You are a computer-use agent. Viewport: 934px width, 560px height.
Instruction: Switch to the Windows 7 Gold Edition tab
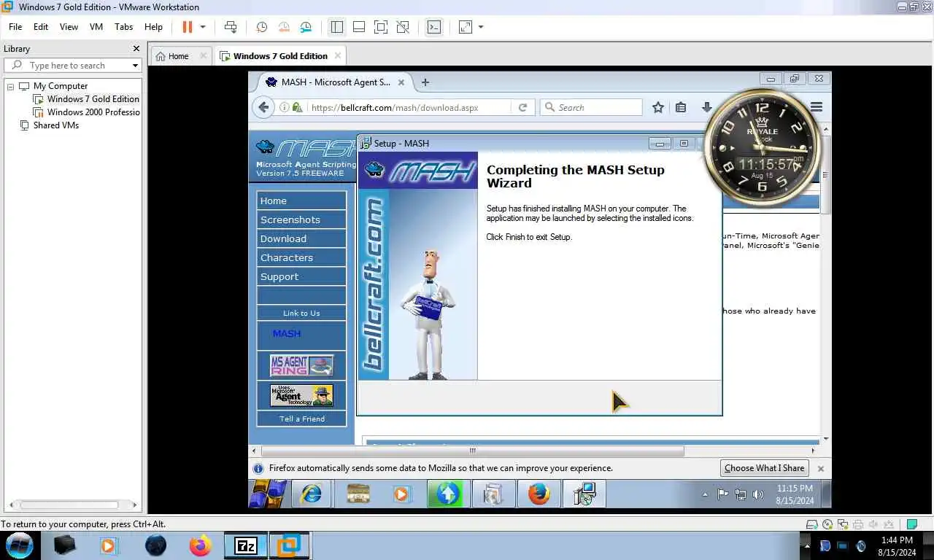[280, 56]
